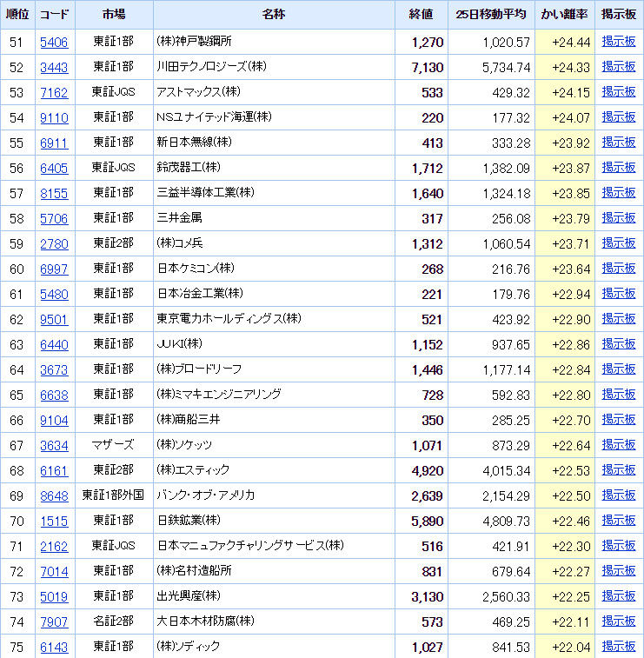Open stock code 6161 link
The image size is (644, 658).
pyautogui.click(x=54, y=471)
